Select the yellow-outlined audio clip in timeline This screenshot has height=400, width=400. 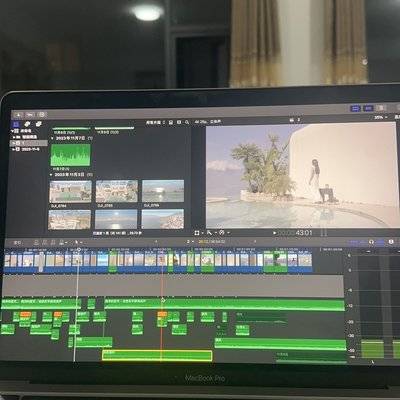click(157, 356)
